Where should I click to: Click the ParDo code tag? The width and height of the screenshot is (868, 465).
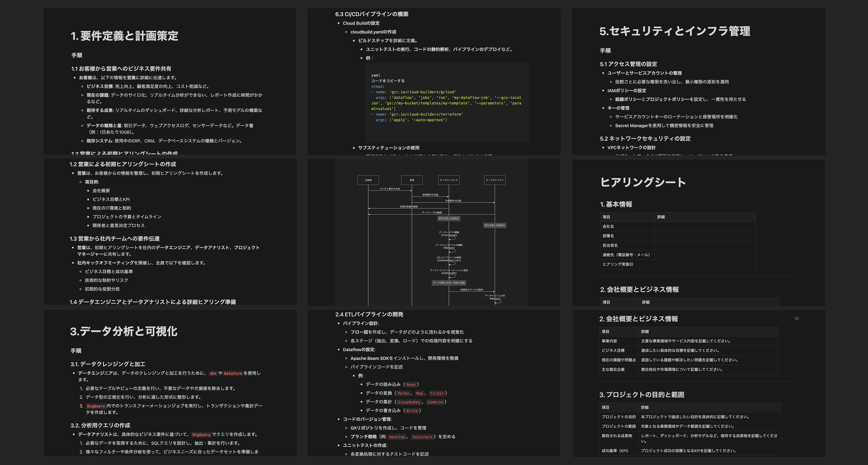pyautogui.click(x=403, y=393)
